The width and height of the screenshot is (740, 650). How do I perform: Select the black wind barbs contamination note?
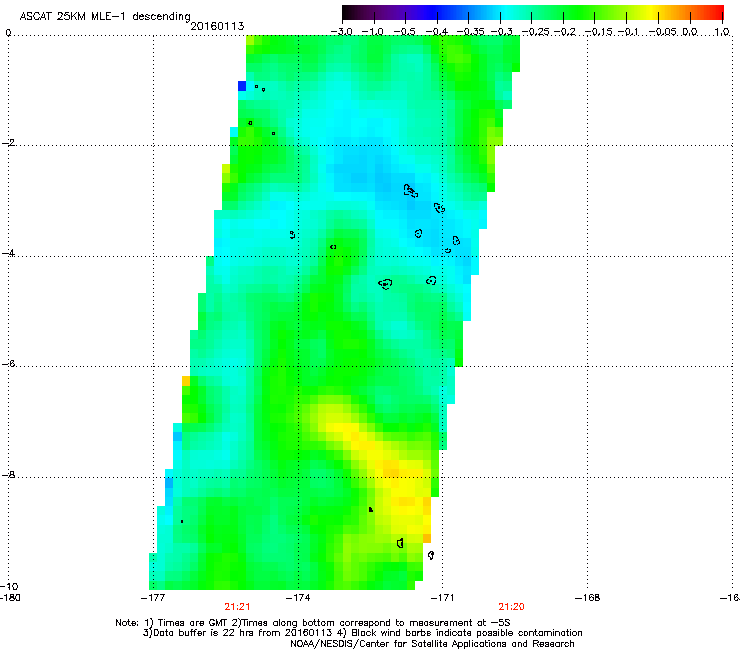click(460, 633)
